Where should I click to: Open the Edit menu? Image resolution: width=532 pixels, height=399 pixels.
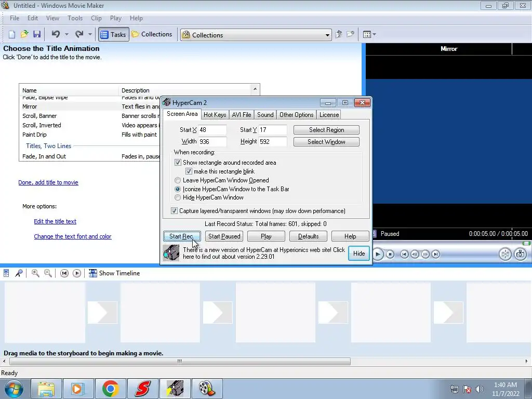pyautogui.click(x=33, y=18)
